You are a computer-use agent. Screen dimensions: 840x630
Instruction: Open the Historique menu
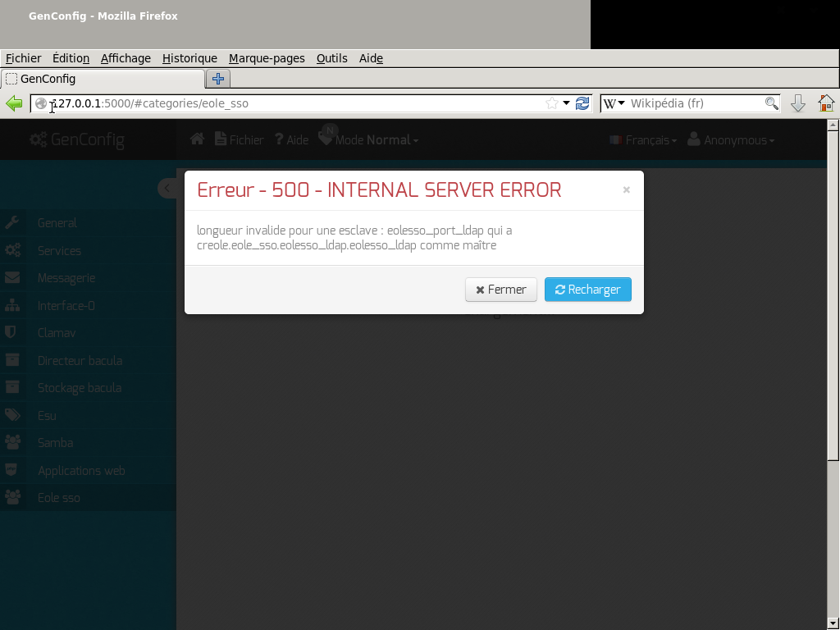[x=189, y=58]
